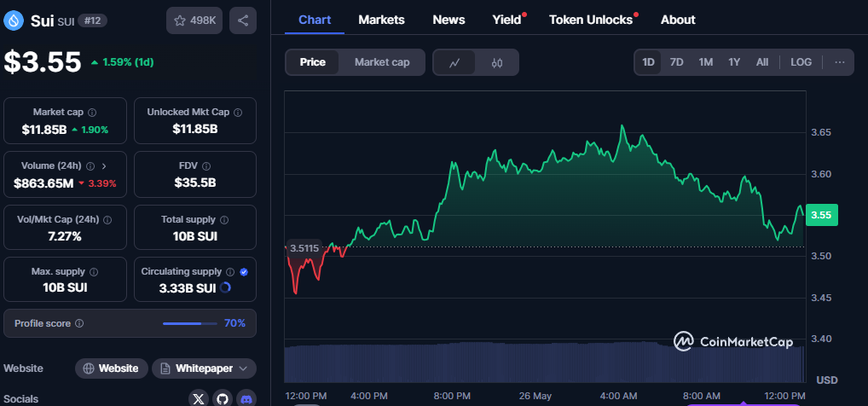Open the News tab
Viewport: 868px width, 406px height.
448,20
